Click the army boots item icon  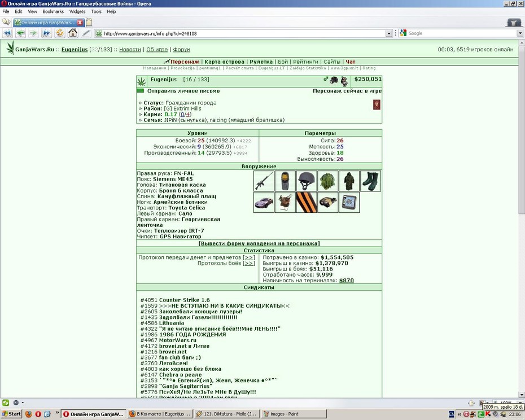[x=371, y=181]
